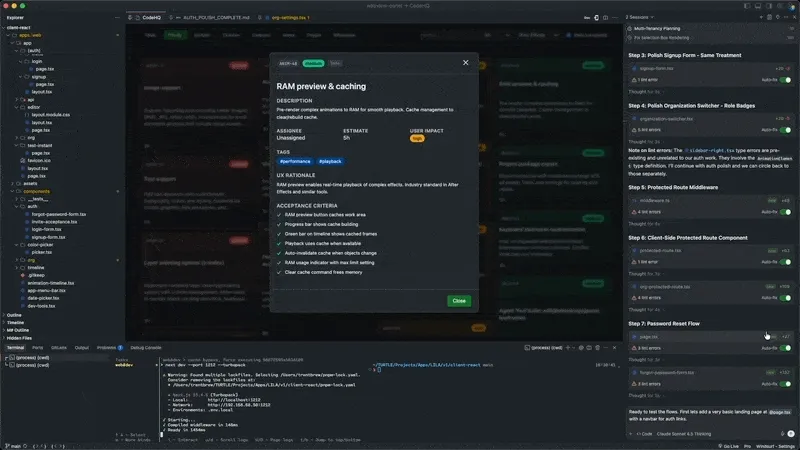
Task: Click the green Close button
Action: coord(459,300)
